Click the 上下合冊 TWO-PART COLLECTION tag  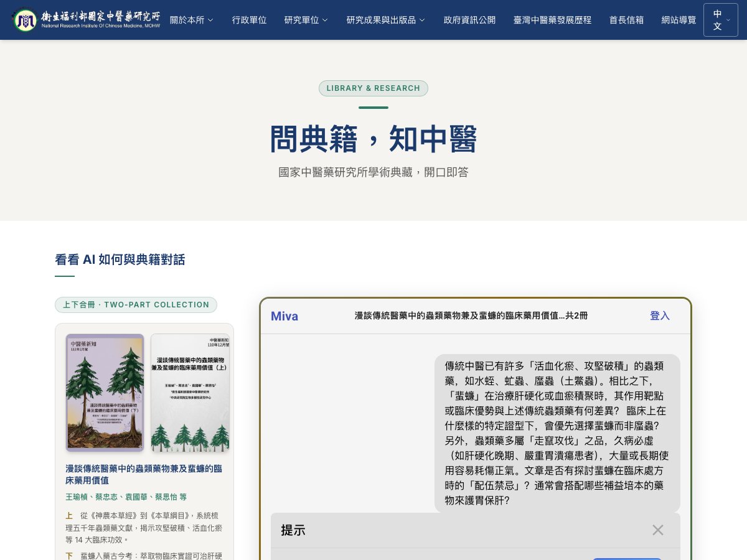tap(136, 305)
